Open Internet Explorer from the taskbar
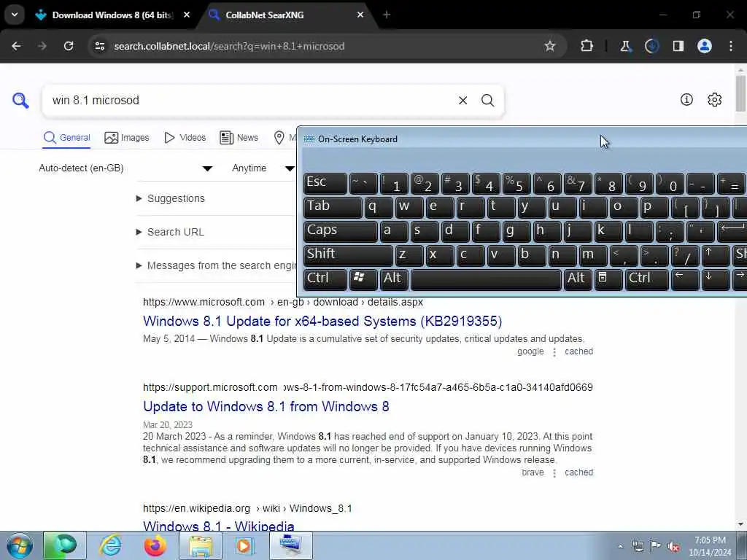This screenshot has height=560, width=747. coord(111,545)
